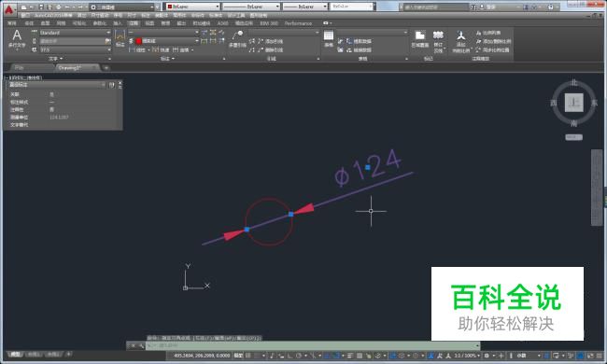Click the Add Leader icon
Screen dimensions: 607x364
(261, 41)
